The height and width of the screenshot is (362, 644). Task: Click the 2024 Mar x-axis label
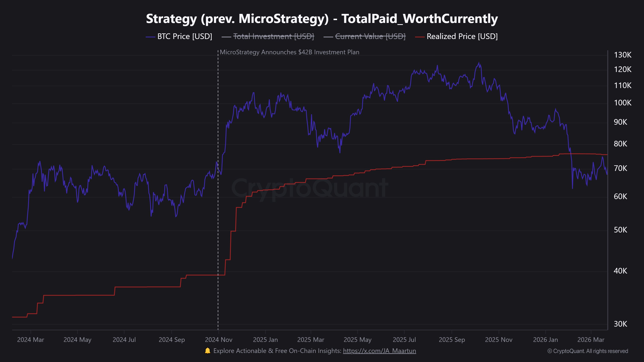point(31,340)
